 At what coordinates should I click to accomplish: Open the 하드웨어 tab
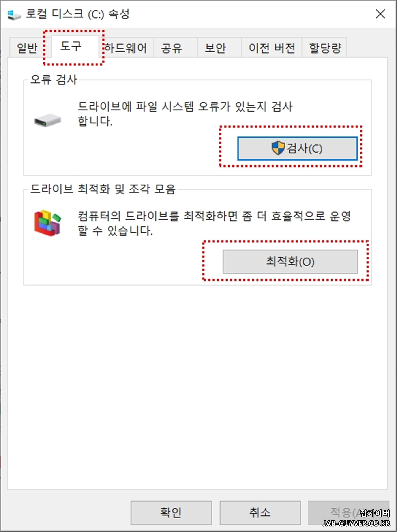(x=126, y=48)
